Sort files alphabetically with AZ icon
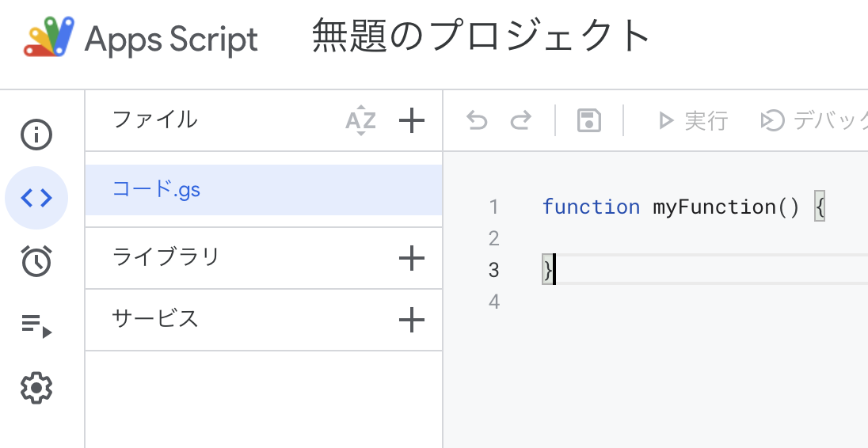This screenshot has height=448, width=868. [x=361, y=120]
